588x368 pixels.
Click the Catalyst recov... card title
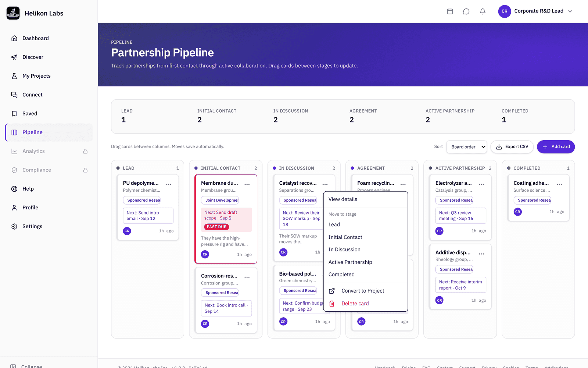(298, 183)
